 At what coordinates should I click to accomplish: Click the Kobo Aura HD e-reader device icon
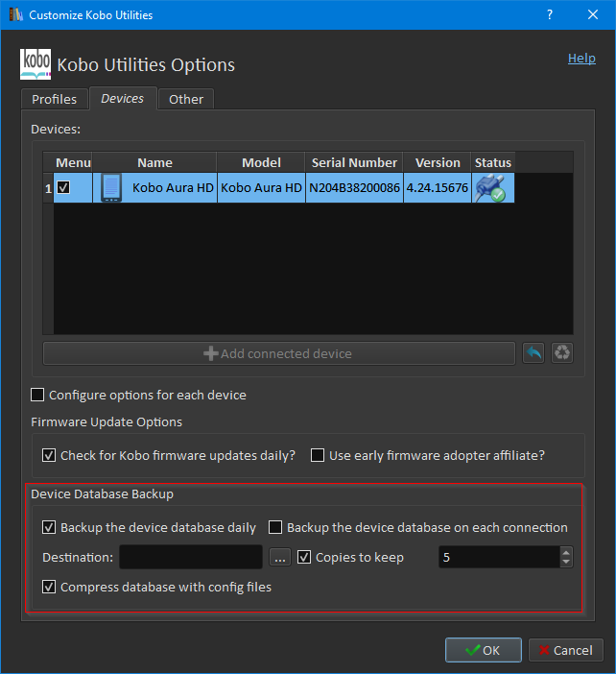[111, 188]
